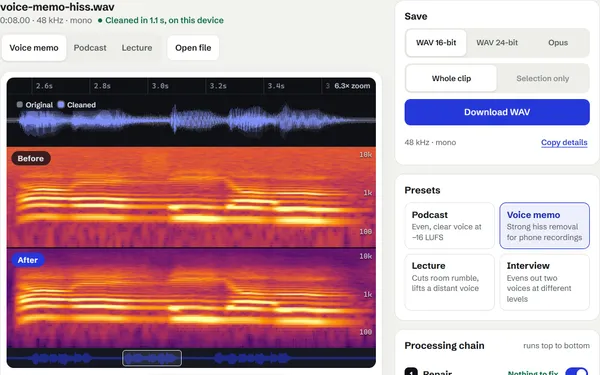Switch to the Podcast sample tab
Image resolution: width=600 pixels, height=375 pixels.
pos(90,48)
